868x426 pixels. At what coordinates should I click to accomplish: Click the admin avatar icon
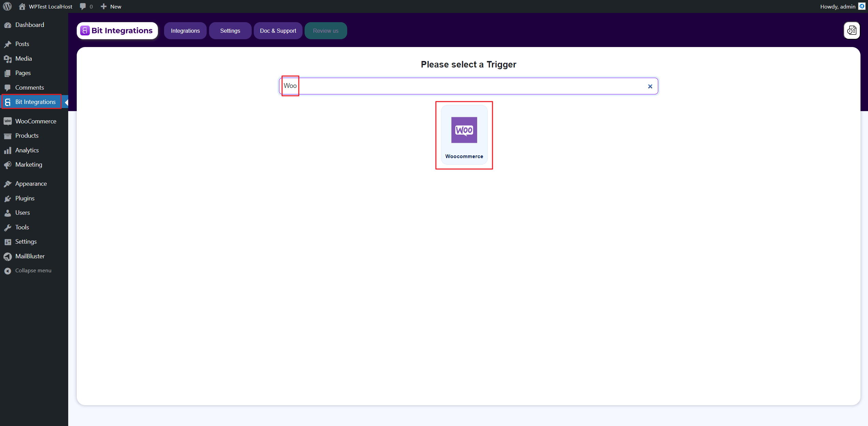[862, 6]
